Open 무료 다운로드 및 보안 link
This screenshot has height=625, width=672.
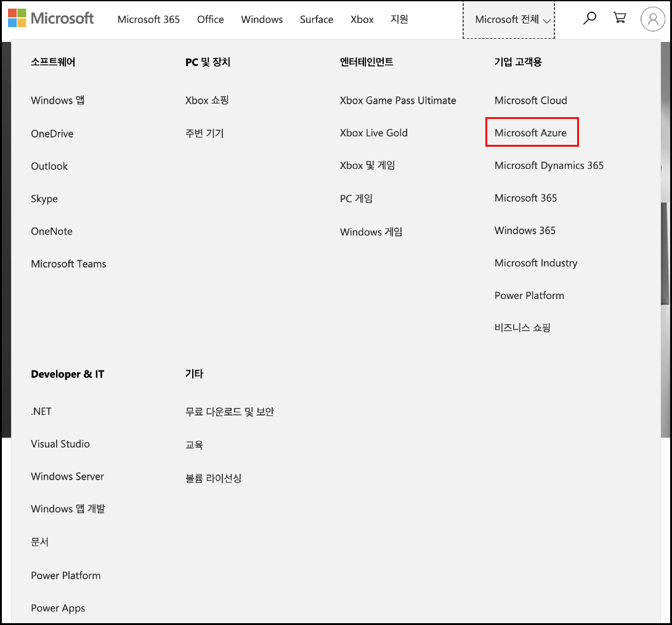pyautogui.click(x=229, y=412)
